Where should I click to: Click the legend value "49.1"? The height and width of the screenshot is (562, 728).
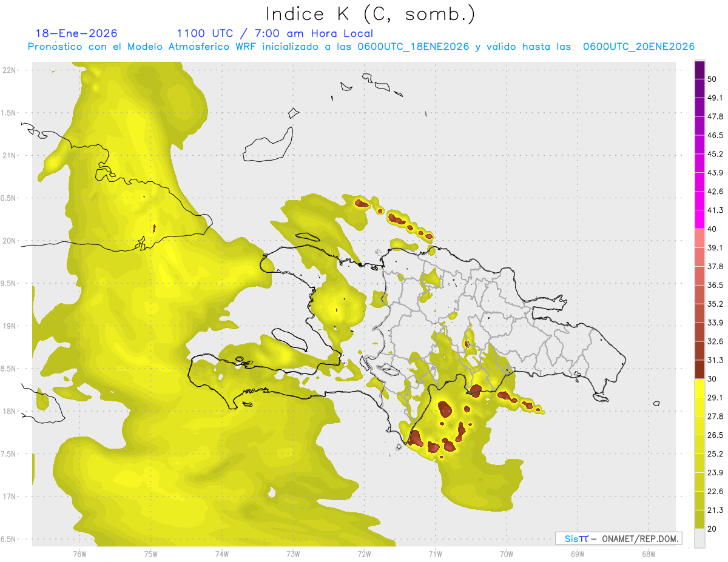(715, 98)
